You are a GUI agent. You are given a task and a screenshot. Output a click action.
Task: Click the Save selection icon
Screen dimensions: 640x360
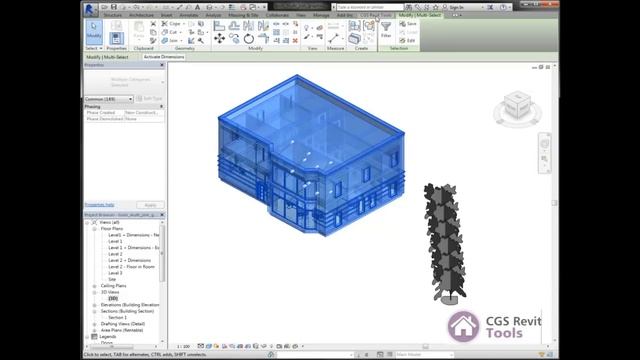point(408,24)
